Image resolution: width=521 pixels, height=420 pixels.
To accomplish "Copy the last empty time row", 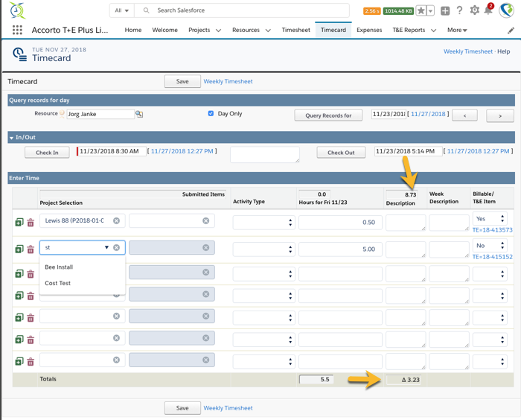I will [x=19, y=361].
